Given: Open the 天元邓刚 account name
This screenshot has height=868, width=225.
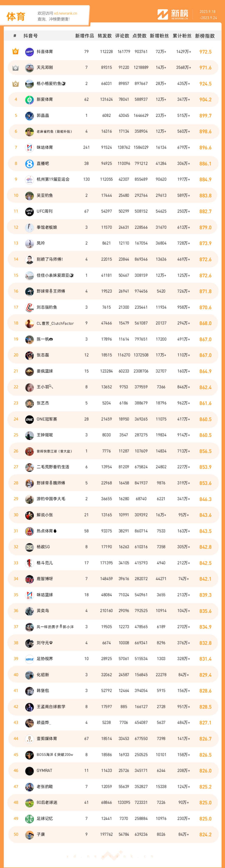Looking at the screenshot, I should (45, 68).
